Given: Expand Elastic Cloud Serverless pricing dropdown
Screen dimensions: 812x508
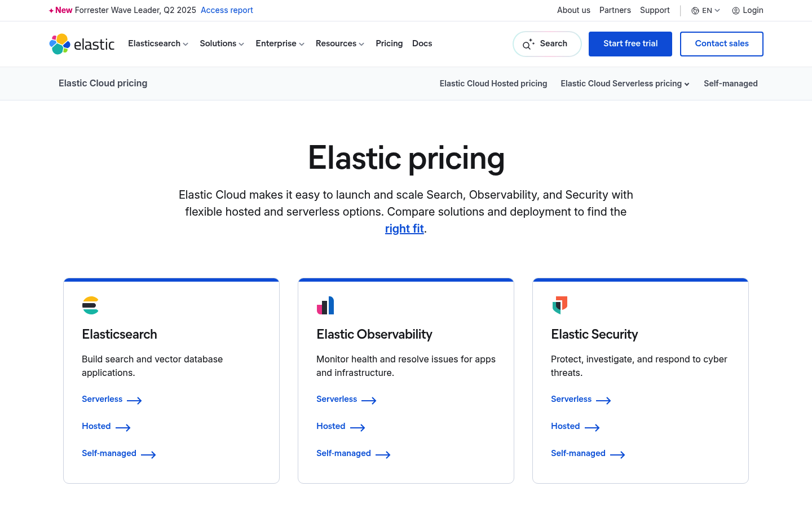Looking at the screenshot, I should 625,84.
